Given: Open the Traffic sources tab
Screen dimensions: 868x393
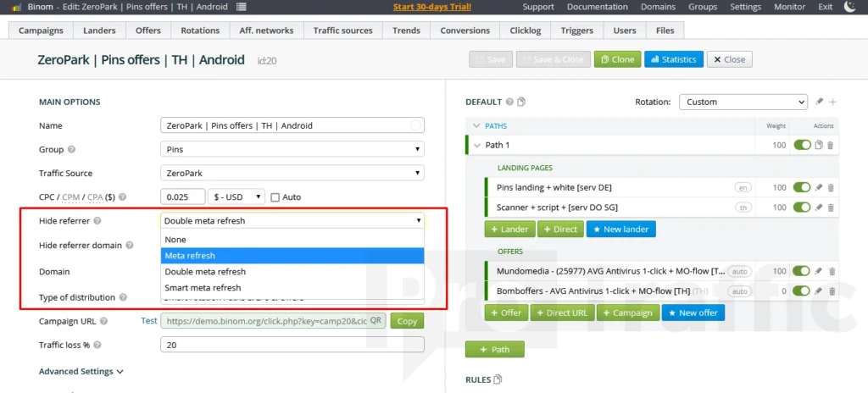Looking at the screenshot, I should (x=342, y=30).
